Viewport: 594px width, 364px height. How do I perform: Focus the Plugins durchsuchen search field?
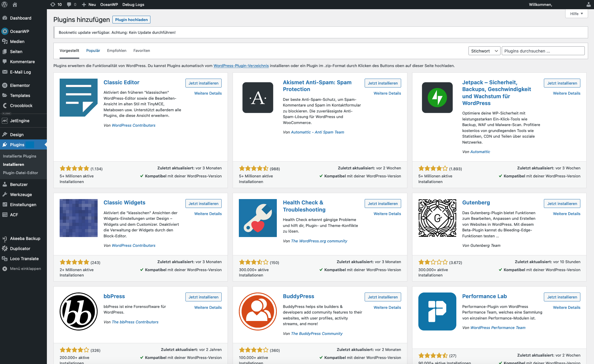coord(543,51)
